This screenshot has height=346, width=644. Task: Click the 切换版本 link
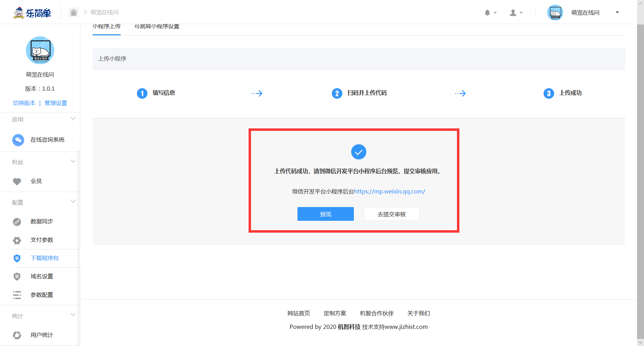24,103
